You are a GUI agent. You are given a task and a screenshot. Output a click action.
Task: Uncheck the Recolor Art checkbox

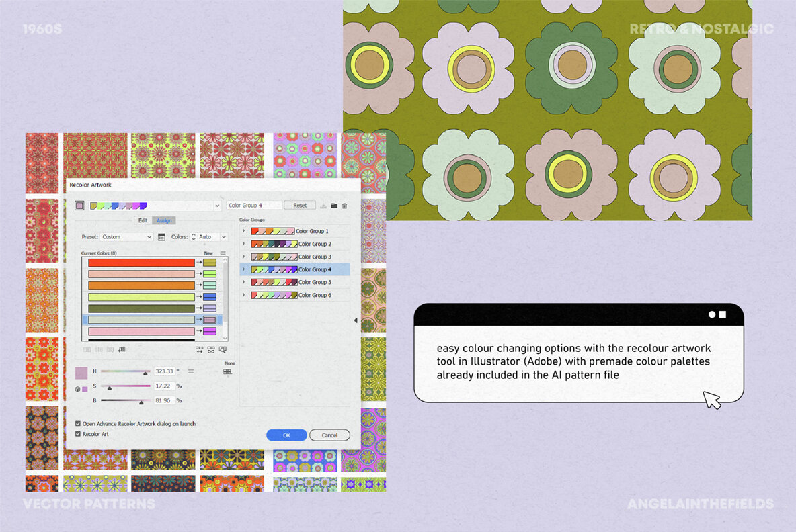pos(79,432)
